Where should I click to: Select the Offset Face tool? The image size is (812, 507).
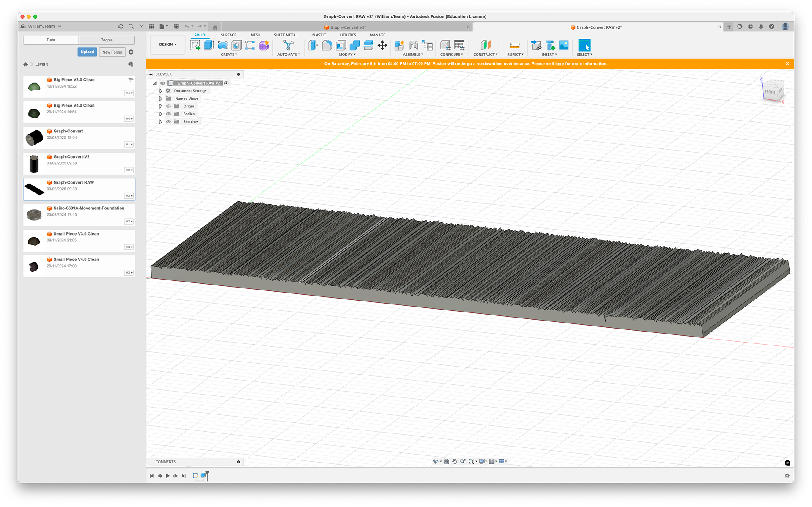pyautogui.click(x=368, y=45)
